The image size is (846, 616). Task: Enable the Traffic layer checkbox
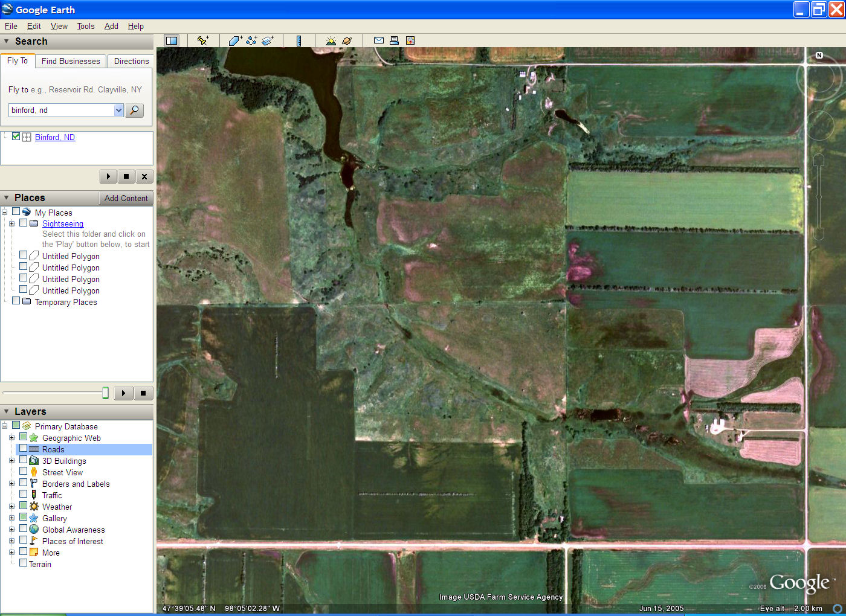tap(23, 495)
